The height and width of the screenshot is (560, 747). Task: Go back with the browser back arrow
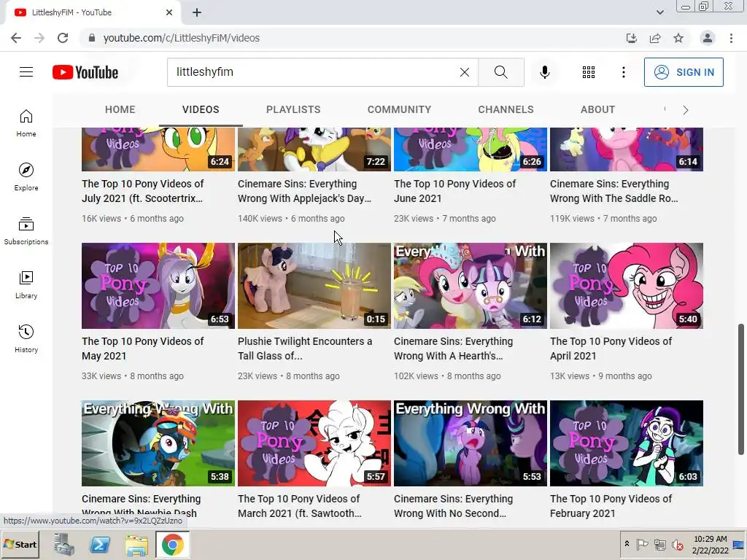click(x=16, y=38)
